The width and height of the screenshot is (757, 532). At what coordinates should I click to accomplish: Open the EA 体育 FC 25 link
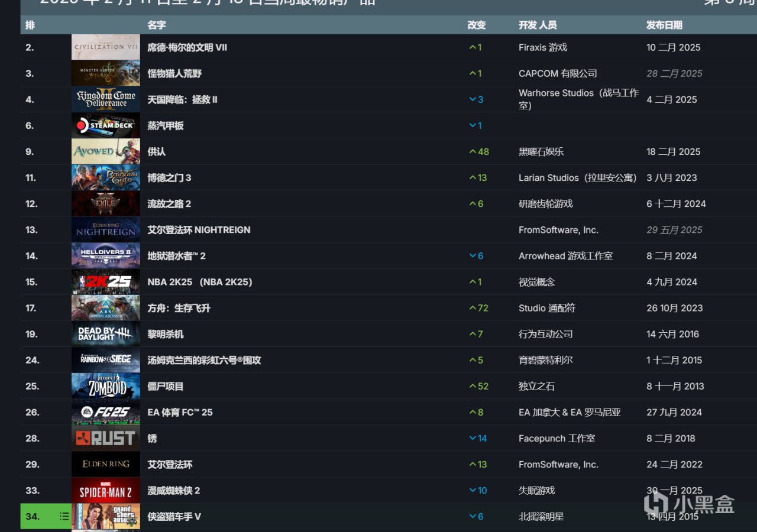pyautogui.click(x=180, y=411)
